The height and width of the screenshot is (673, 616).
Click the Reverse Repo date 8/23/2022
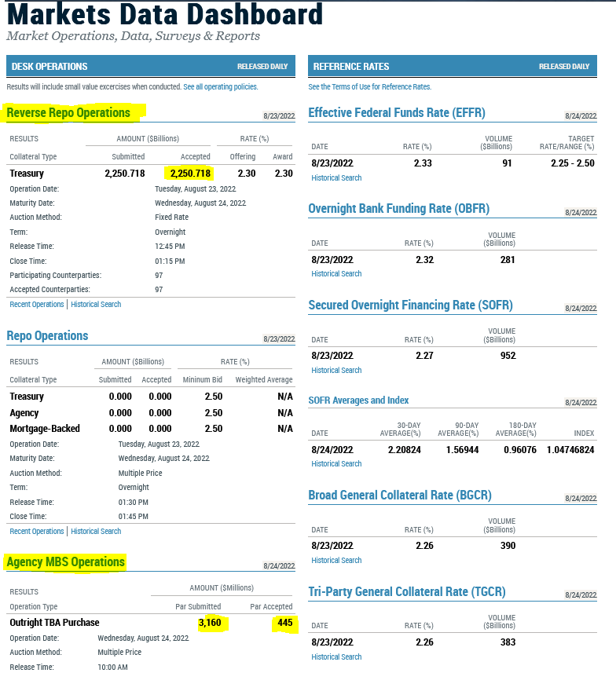click(x=279, y=116)
